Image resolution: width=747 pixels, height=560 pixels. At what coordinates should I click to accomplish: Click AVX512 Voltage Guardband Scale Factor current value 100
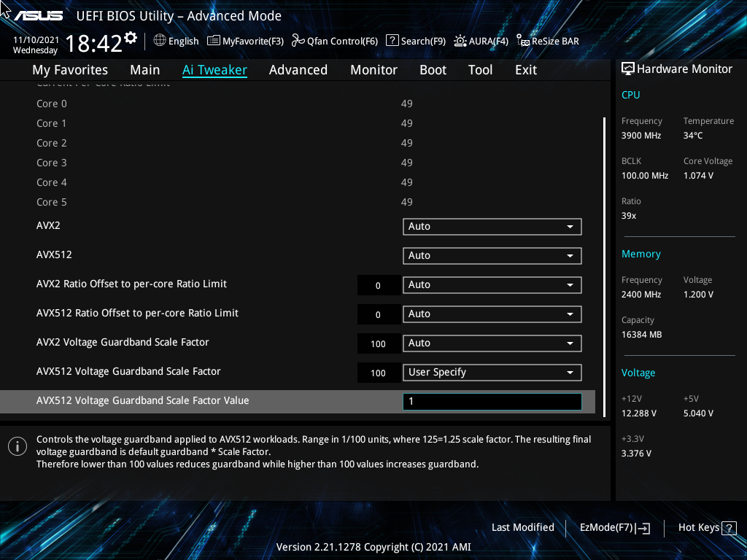379,373
